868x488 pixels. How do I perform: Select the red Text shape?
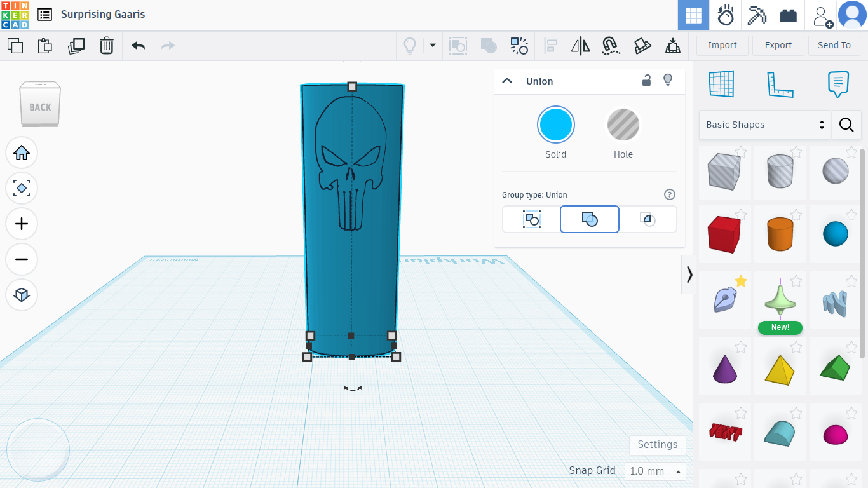coord(724,433)
